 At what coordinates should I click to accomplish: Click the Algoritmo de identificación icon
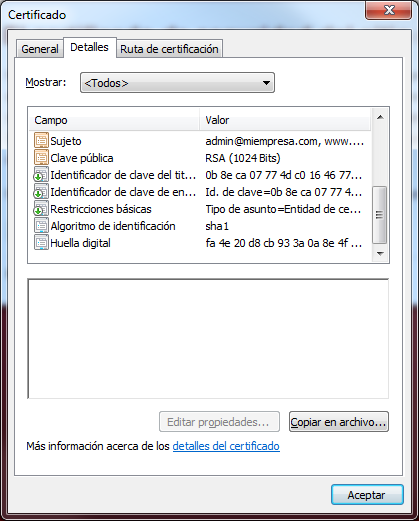pyautogui.click(x=41, y=226)
